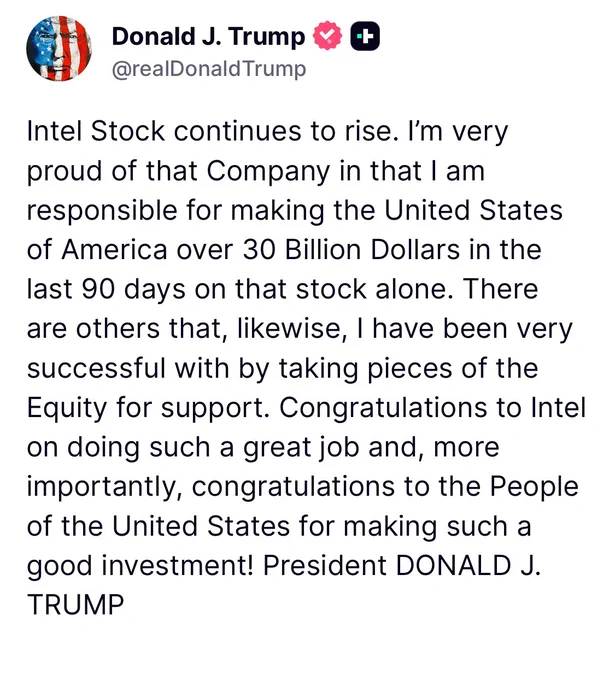615x680 pixels.
Task: Click the words "Intel Stock" opening the post
Action: pyautogui.click(x=96, y=131)
